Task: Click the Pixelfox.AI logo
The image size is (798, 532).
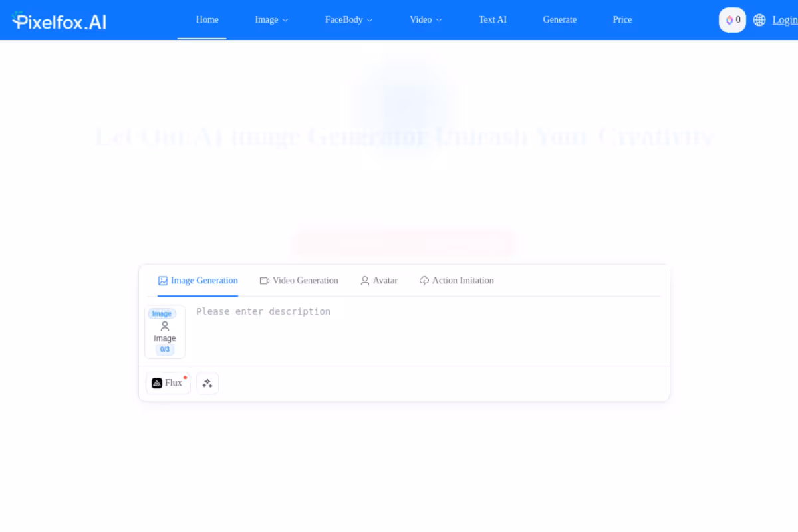Action: pos(59,21)
